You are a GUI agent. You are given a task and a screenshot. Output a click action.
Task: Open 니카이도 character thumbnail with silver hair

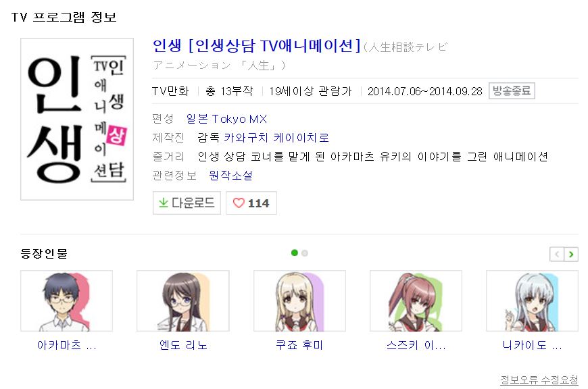(x=532, y=301)
